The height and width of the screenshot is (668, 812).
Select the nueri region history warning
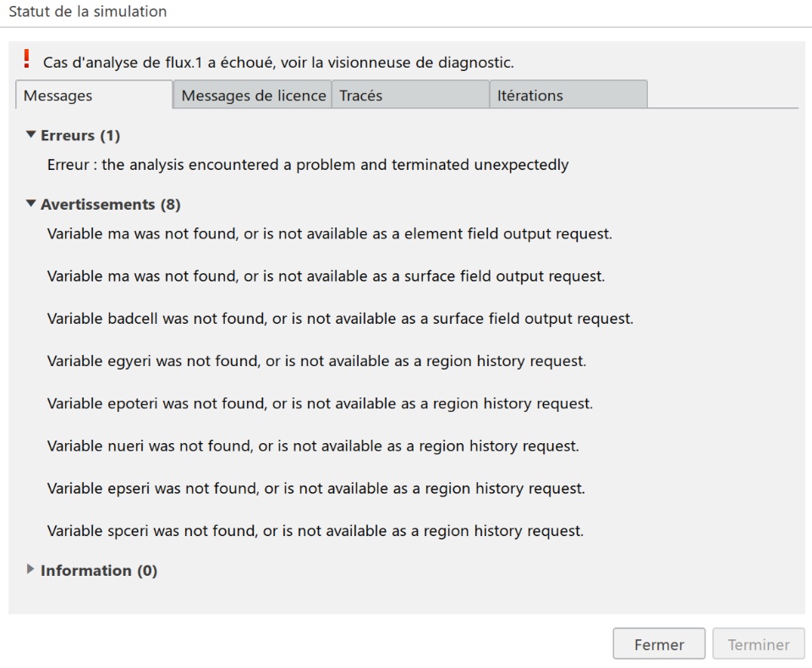coord(313,446)
